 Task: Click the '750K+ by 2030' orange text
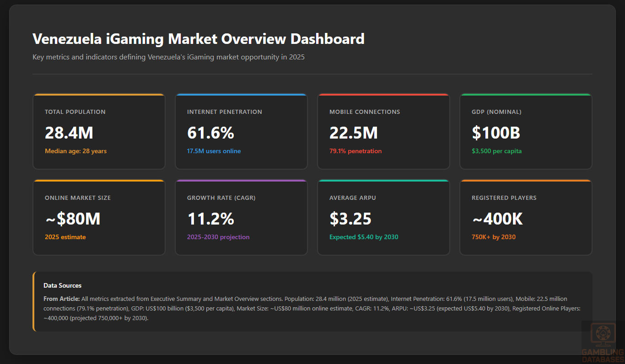494,237
